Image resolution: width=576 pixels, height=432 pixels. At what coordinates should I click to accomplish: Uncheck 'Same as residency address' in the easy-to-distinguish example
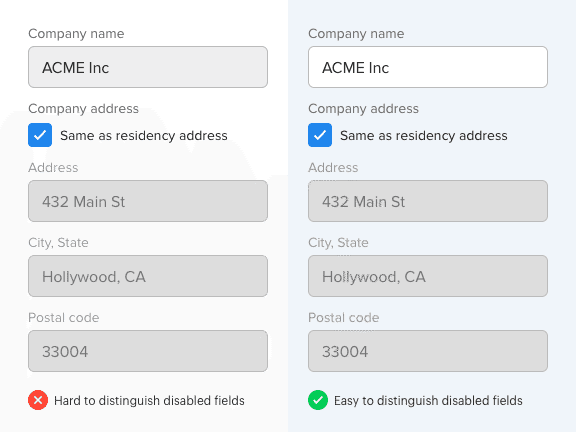[x=320, y=135]
